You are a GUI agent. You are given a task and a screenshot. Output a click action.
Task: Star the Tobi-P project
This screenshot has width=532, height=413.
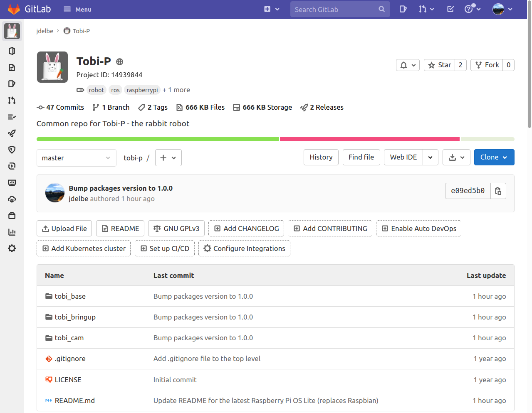pyautogui.click(x=439, y=65)
